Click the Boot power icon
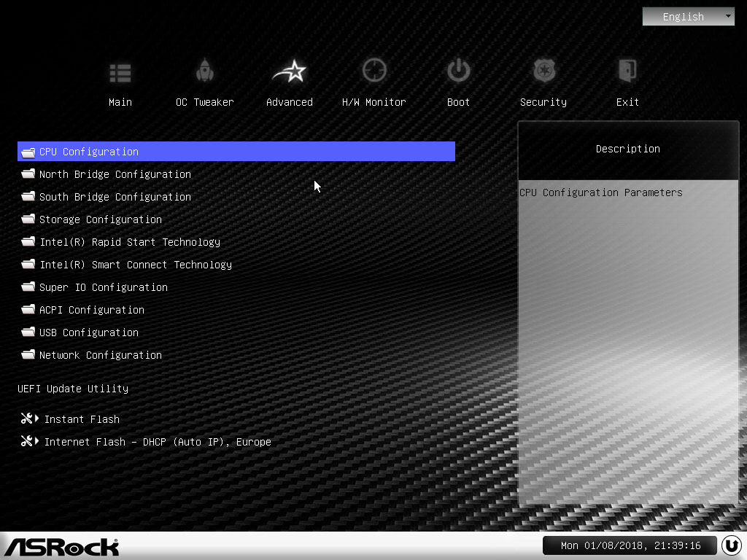This screenshot has height=560, width=747. [x=459, y=71]
